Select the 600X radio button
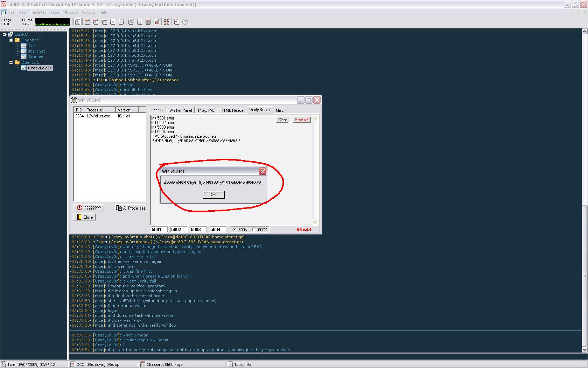 pyautogui.click(x=254, y=230)
